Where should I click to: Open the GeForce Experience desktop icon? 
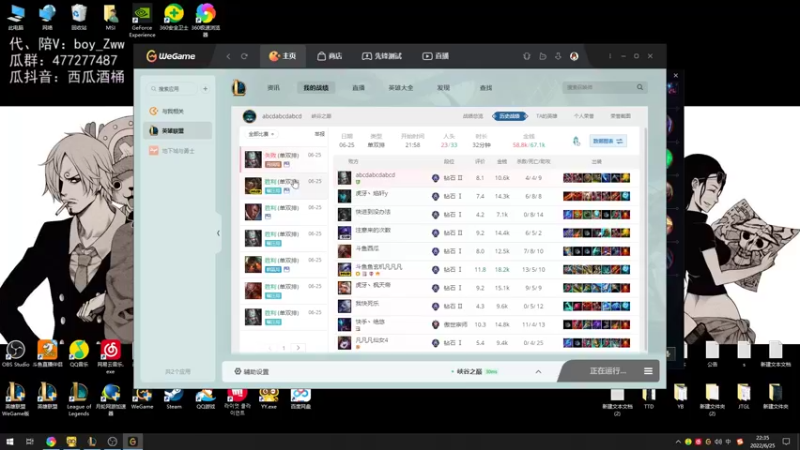(142, 20)
